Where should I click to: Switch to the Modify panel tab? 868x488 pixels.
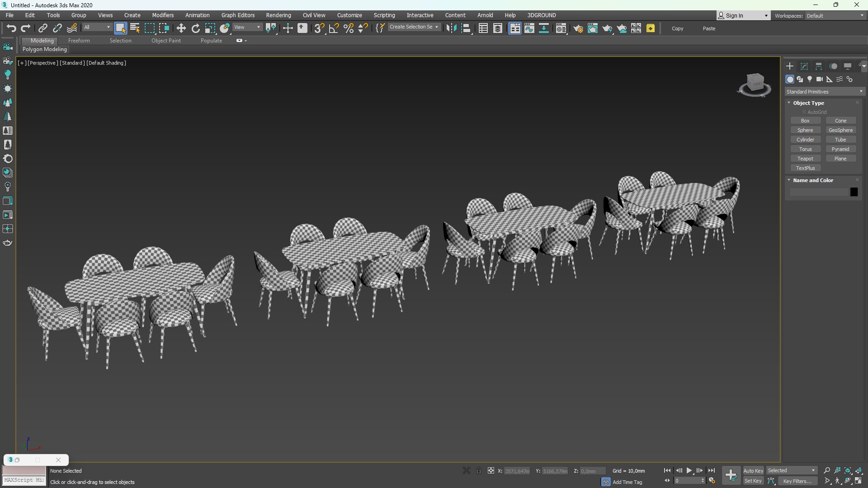click(x=804, y=66)
